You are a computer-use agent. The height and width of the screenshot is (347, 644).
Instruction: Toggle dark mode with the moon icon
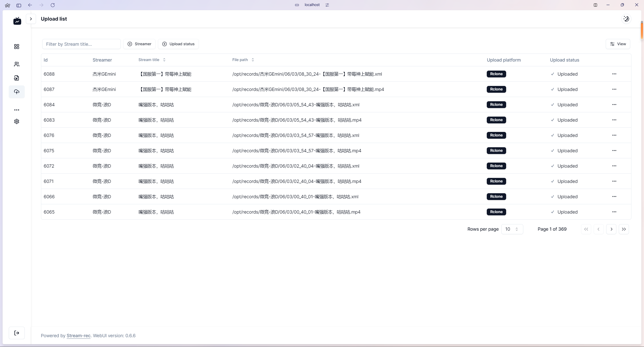pos(626,19)
